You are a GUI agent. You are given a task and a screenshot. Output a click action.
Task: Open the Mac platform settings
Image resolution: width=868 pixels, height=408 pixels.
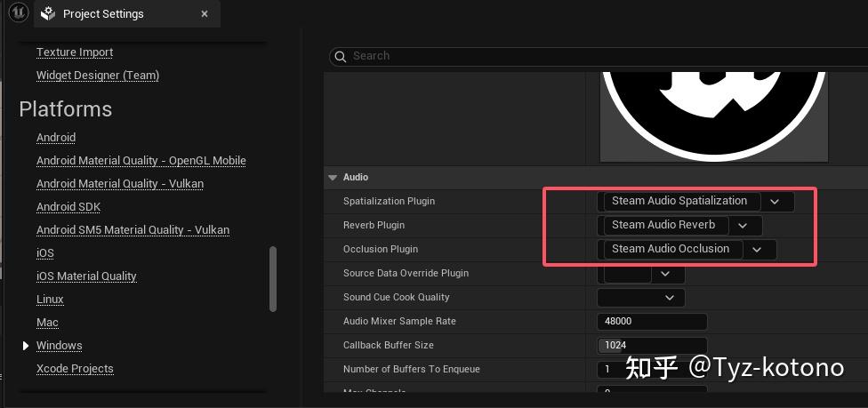[x=48, y=323]
